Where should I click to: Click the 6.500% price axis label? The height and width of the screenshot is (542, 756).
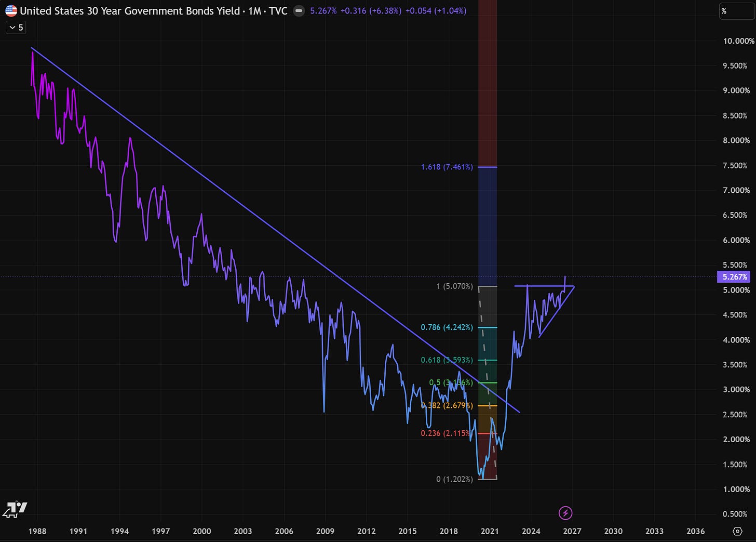point(736,215)
